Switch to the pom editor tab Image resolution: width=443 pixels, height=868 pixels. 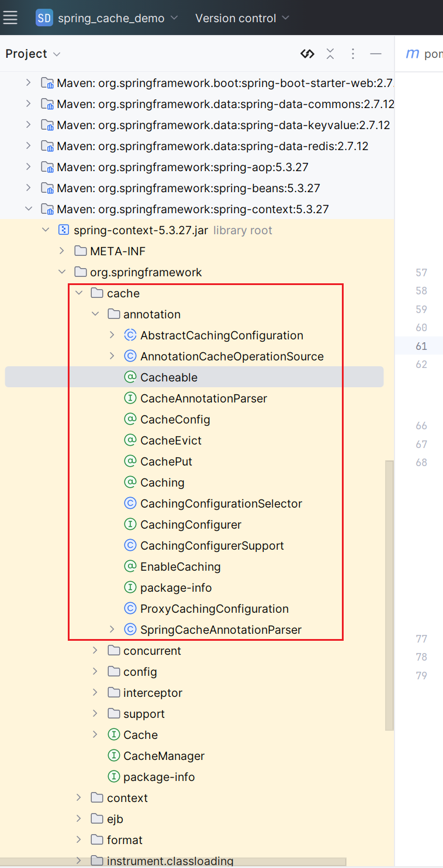pyautogui.click(x=424, y=54)
